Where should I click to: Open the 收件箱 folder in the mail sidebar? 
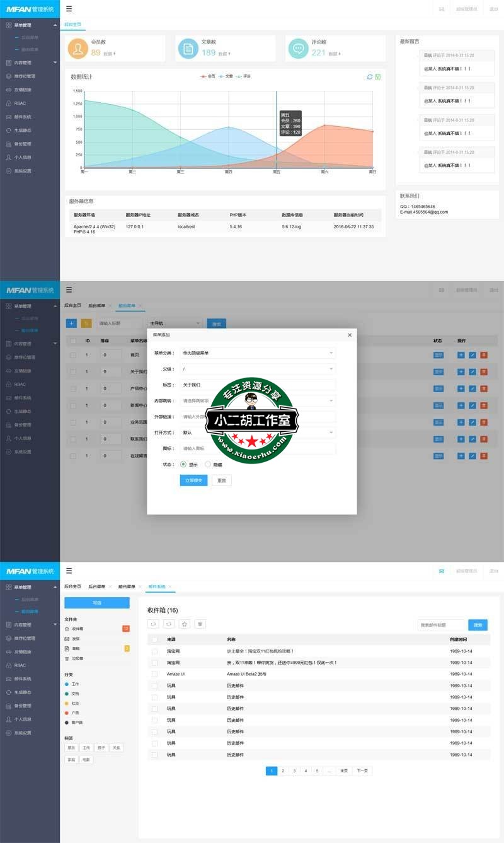pyautogui.click(x=77, y=629)
